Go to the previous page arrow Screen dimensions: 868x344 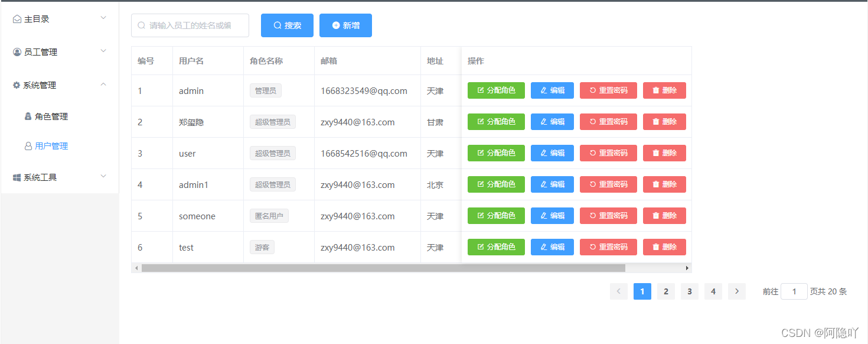pos(619,291)
